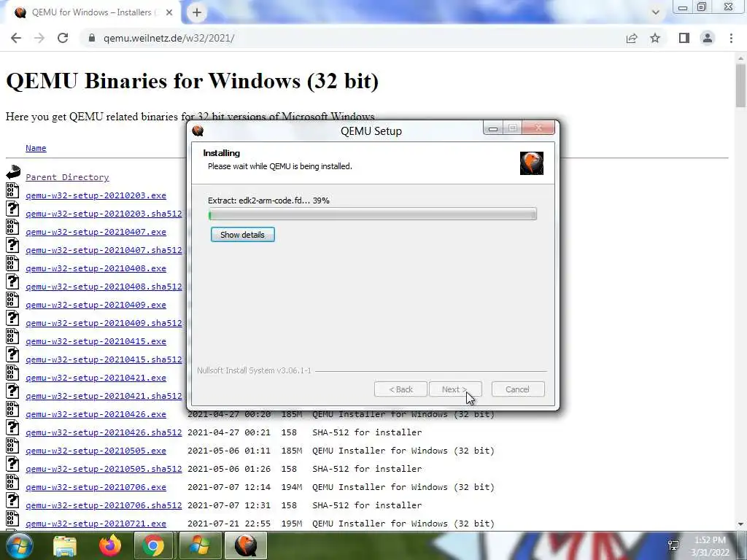This screenshot has width=747, height=560.
Task: Open Chrome side panel icon
Action: [x=684, y=38]
